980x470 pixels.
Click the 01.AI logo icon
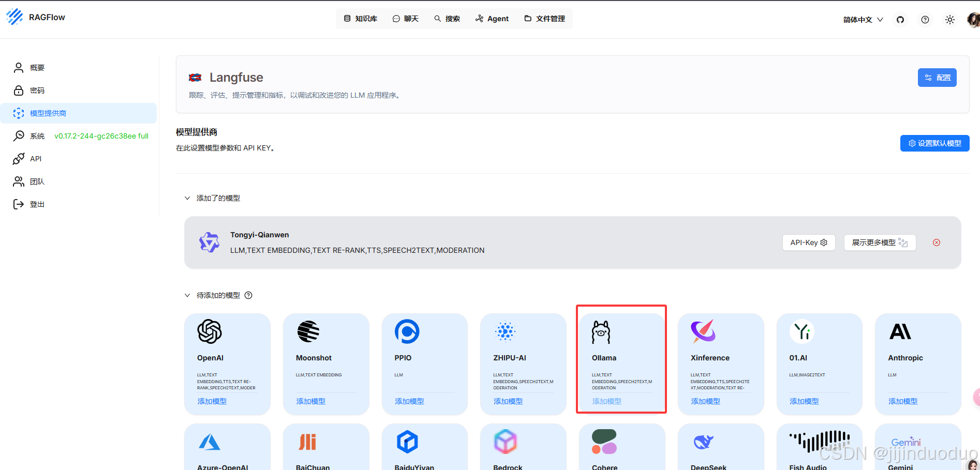pyautogui.click(x=802, y=331)
